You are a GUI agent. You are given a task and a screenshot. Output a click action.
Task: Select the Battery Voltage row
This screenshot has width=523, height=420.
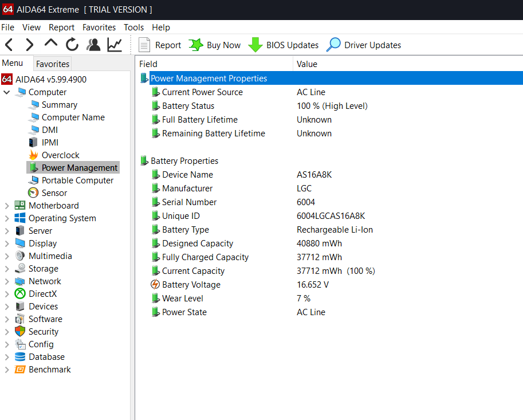pyautogui.click(x=191, y=285)
